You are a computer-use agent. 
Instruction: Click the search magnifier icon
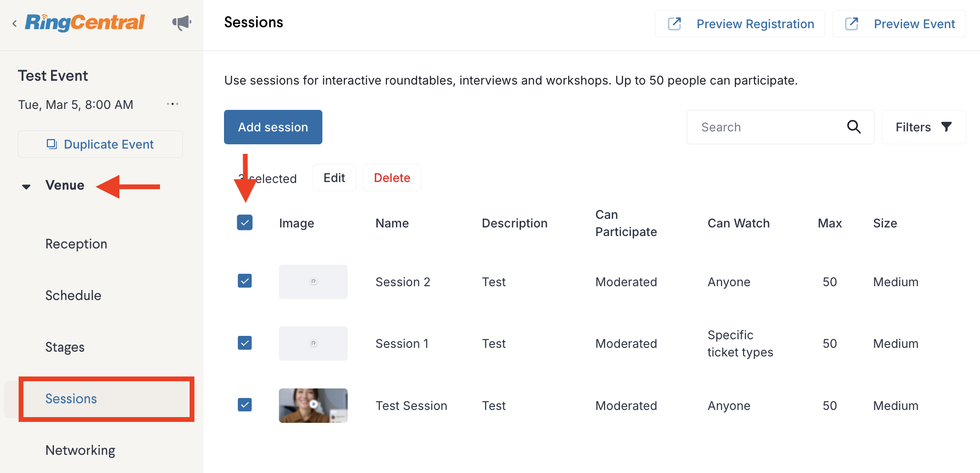(x=854, y=127)
